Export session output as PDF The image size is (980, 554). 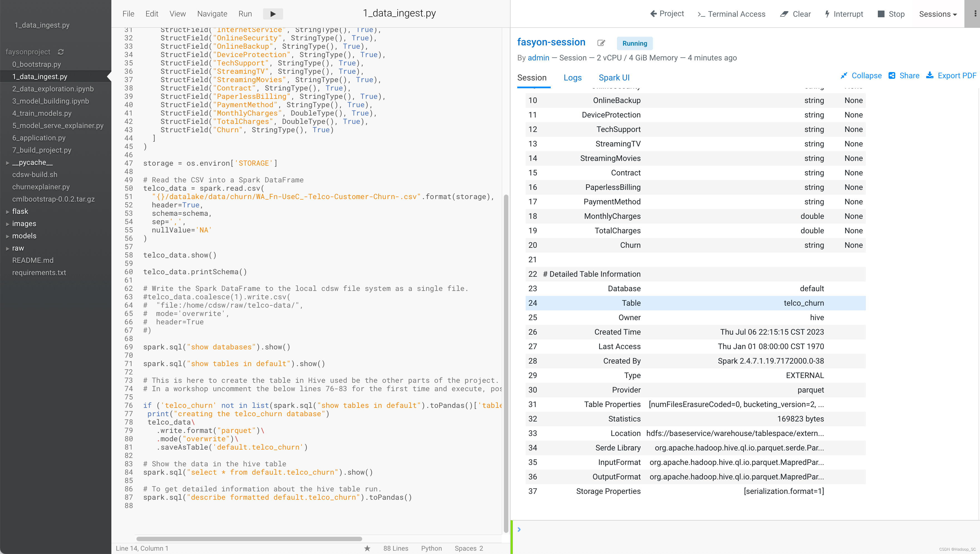pyautogui.click(x=952, y=75)
